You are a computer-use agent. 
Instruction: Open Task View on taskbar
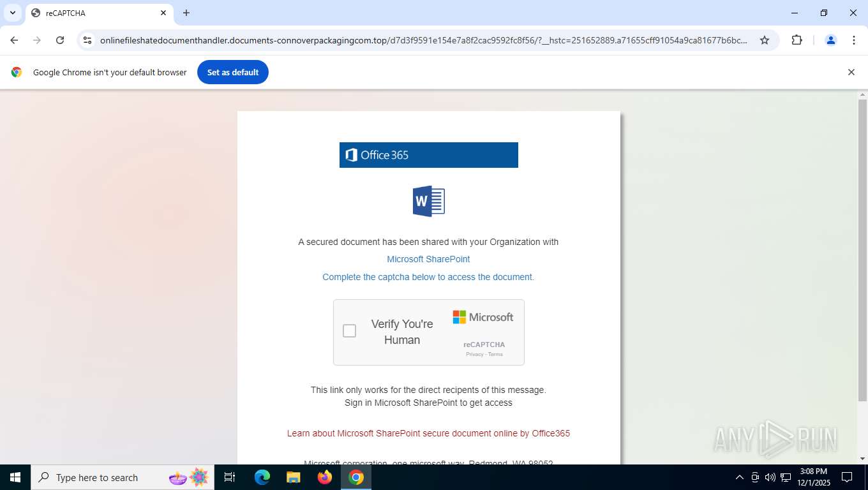click(x=230, y=477)
